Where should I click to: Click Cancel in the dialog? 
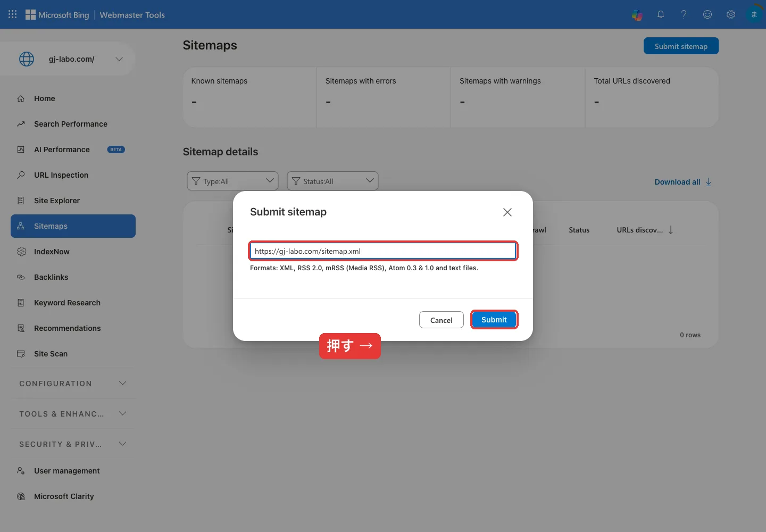point(442,320)
